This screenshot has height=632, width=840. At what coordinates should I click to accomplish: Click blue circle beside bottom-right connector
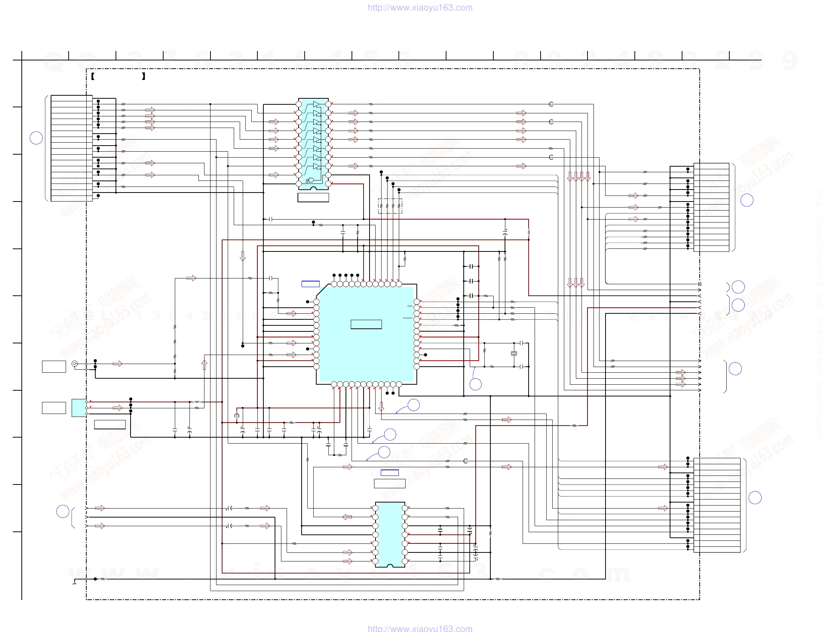(x=754, y=498)
